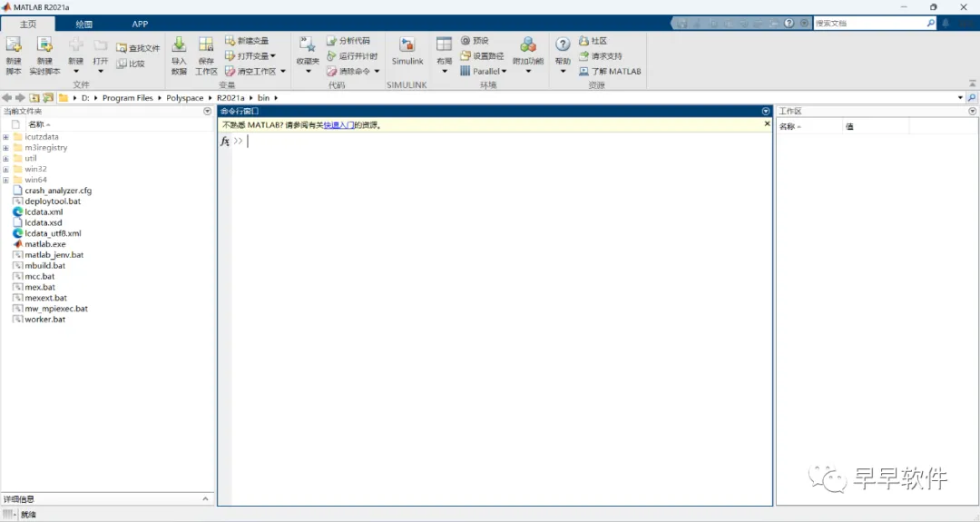Click the search icon right of the address bar

[972, 97]
